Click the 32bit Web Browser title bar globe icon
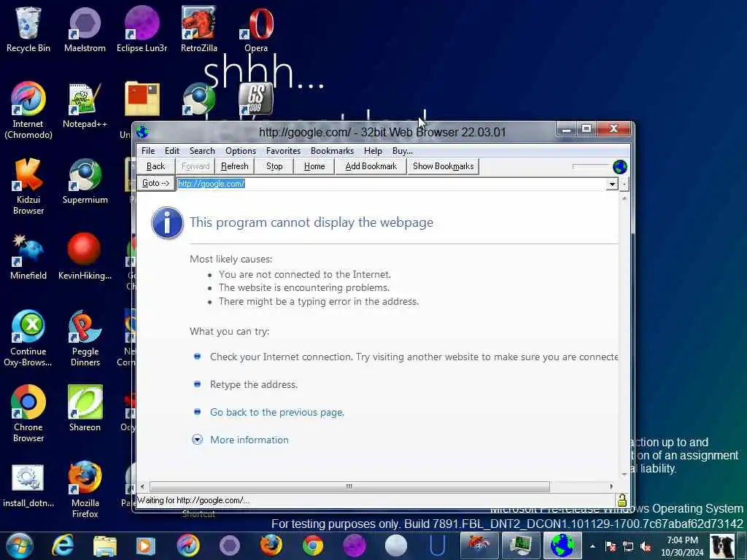 click(x=142, y=132)
